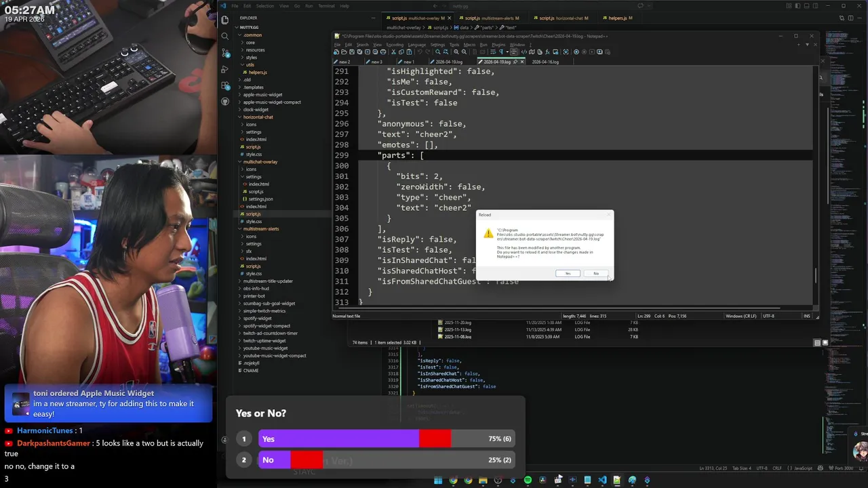Image resolution: width=868 pixels, height=488 pixels.
Task: Open VS Code Selection menu
Action: pyautogui.click(x=265, y=6)
